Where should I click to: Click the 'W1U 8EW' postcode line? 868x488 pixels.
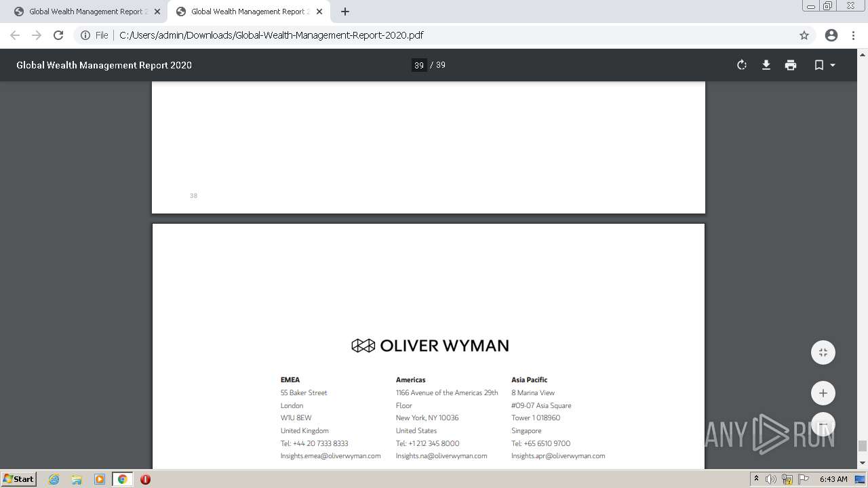[296, 418]
